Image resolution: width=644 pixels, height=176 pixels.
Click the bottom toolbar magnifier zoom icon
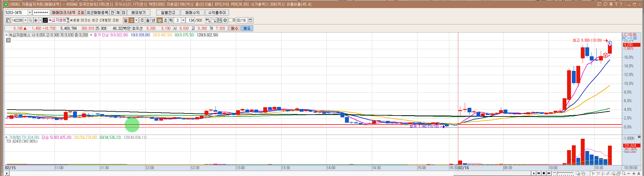pos(623,173)
